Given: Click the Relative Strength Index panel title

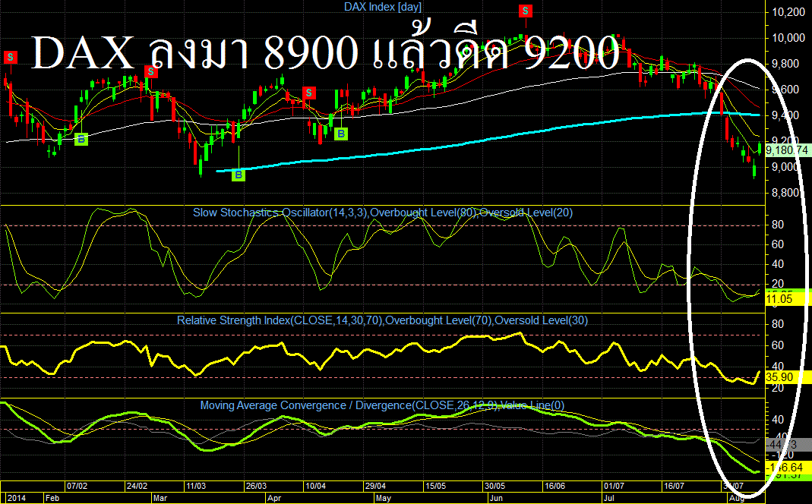Looking at the screenshot, I should coord(383,320).
